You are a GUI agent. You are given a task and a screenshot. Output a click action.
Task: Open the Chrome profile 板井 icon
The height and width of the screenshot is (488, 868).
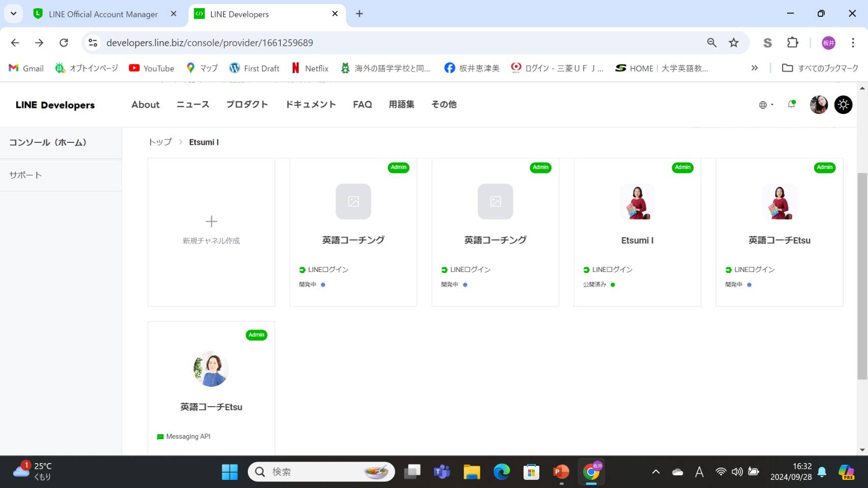[829, 43]
